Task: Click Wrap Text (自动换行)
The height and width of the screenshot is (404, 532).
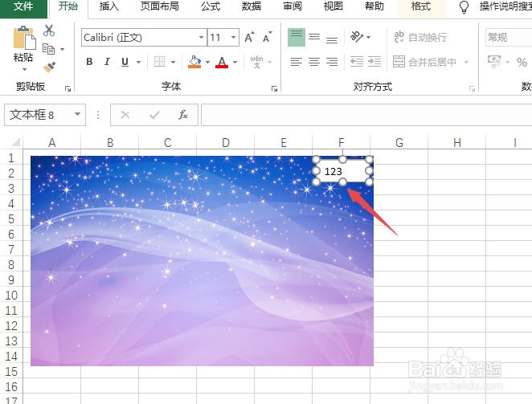Action: (420, 37)
